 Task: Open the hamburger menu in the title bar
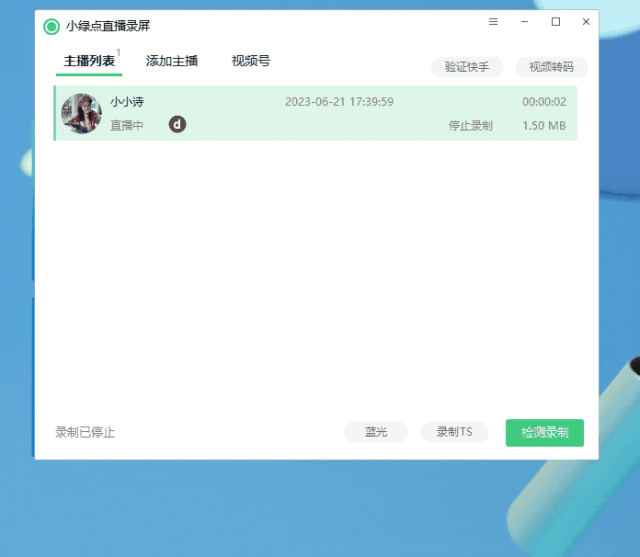[493, 22]
